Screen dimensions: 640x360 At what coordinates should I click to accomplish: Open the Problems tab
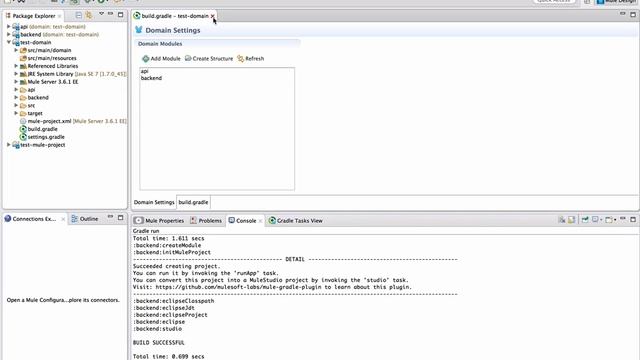206,220
